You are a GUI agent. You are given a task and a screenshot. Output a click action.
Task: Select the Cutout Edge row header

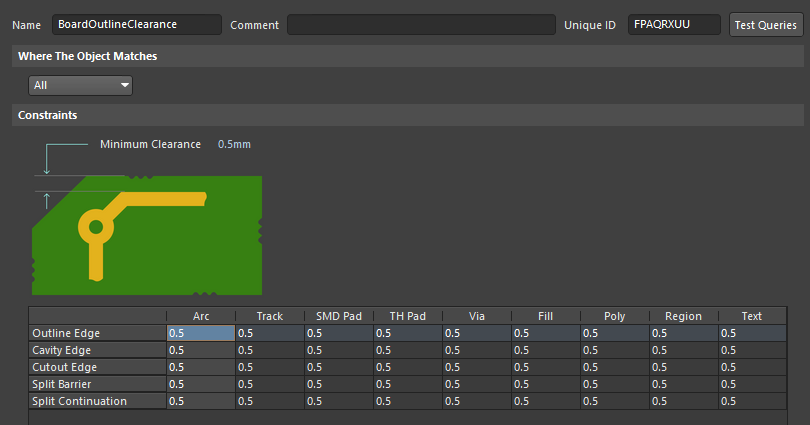97,367
